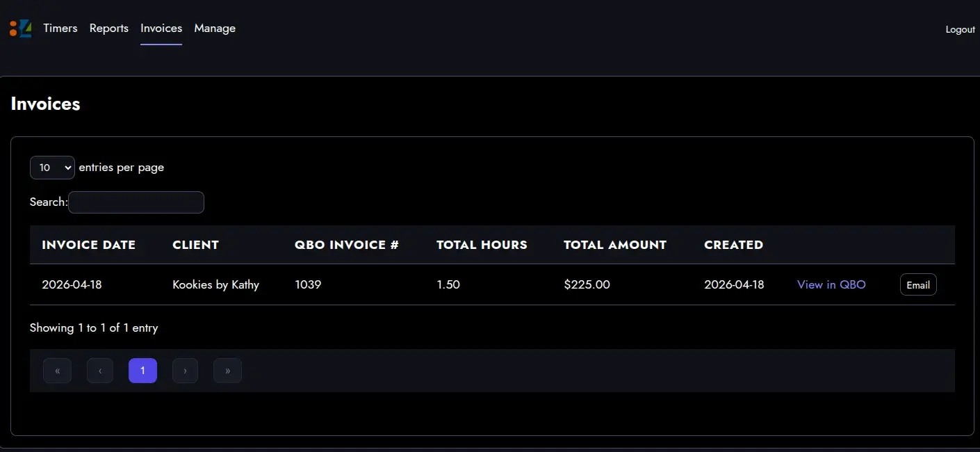
Task: Jump to first page with double-left arrow
Action: point(58,371)
